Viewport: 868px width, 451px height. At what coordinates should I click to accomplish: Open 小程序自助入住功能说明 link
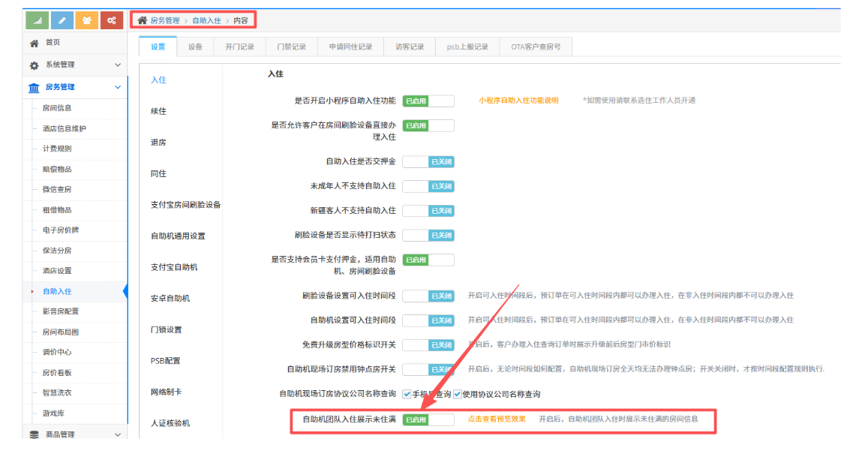pos(518,101)
